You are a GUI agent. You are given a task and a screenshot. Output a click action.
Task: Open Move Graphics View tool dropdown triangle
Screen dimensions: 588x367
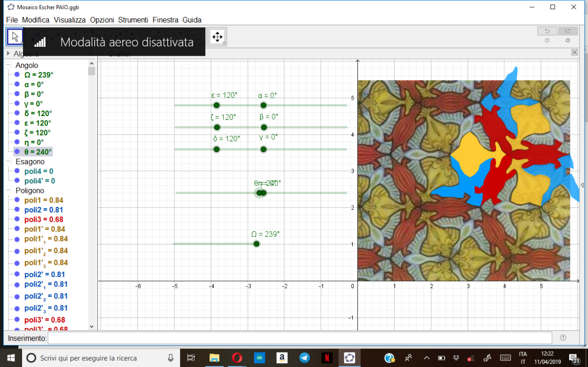click(x=225, y=44)
